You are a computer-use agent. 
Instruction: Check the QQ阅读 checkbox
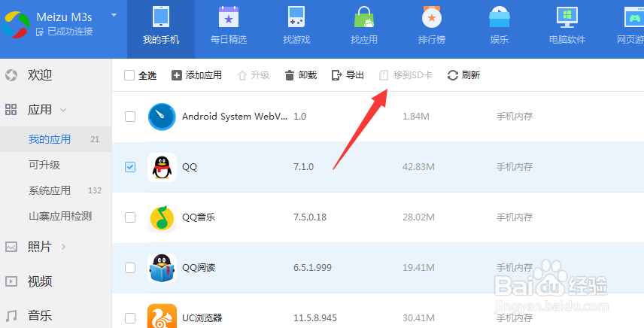tap(130, 268)
